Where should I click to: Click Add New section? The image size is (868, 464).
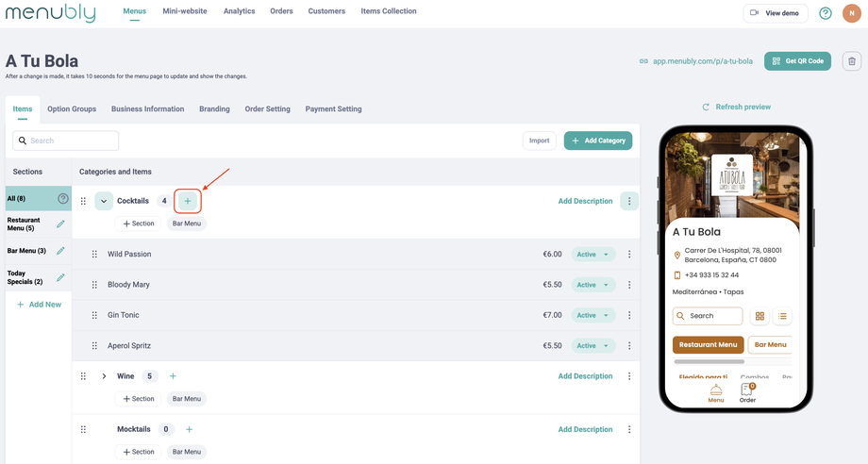[x=39, y=305]
